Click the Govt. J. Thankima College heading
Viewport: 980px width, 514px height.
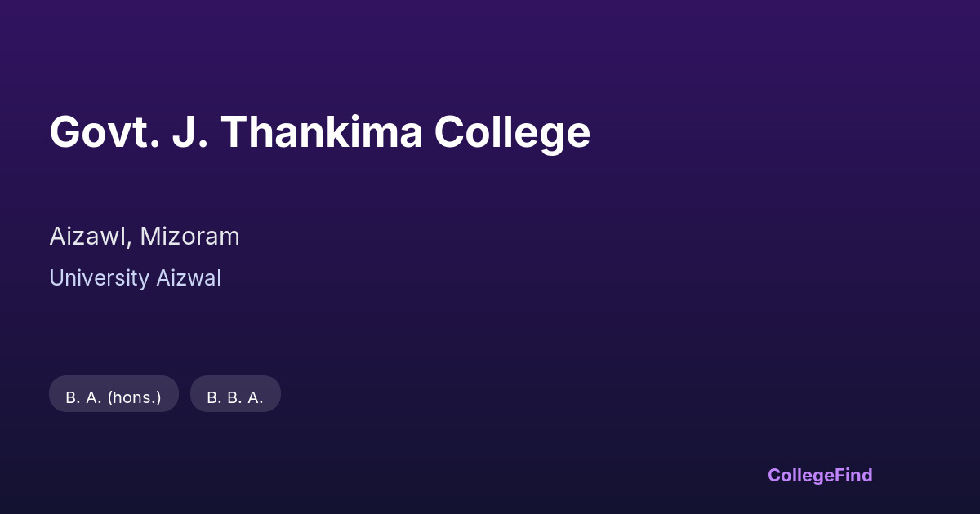[319, 132]
